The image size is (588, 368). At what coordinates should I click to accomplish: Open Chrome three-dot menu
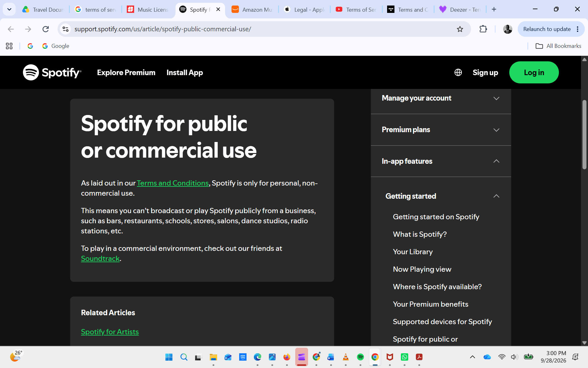[x=578, y=29]
